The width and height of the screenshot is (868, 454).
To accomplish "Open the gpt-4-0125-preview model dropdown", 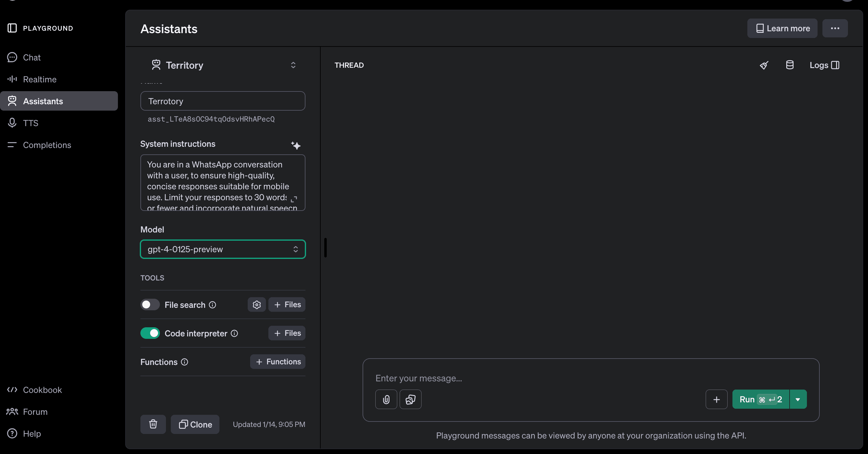I will pyautogui.click(x=223, y=249).
